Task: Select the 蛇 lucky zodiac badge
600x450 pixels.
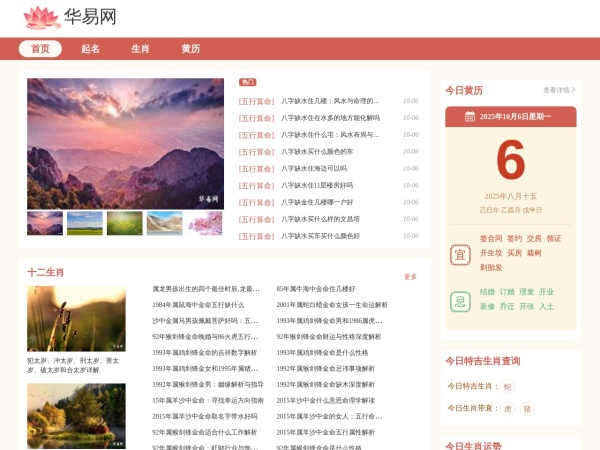Action: (x=507, y=386)
